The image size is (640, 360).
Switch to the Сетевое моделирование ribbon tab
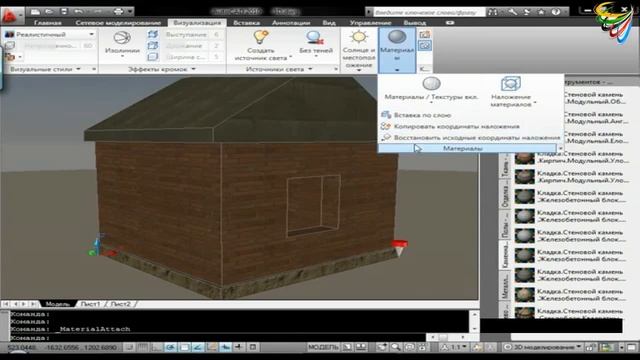(x=118, y=23)
